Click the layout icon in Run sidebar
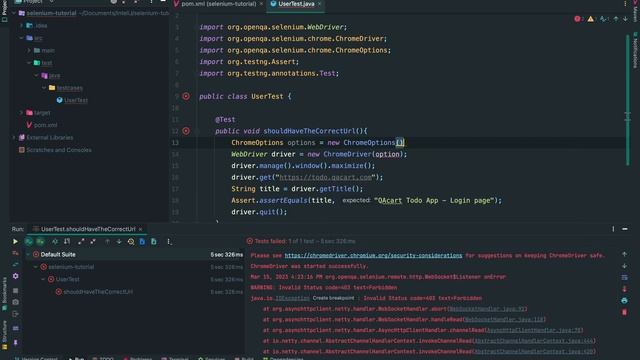This screenshot has height=360, width=640. click(16, 328)
